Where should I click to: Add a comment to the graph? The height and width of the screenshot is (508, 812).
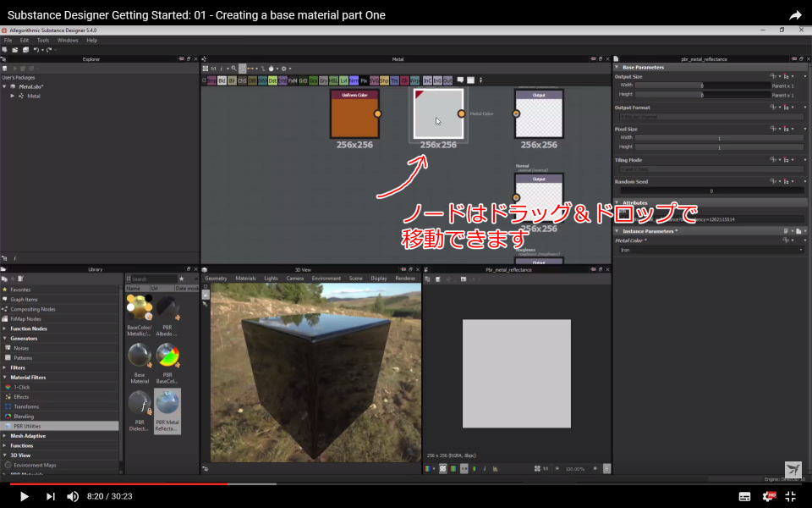point(460,80)
